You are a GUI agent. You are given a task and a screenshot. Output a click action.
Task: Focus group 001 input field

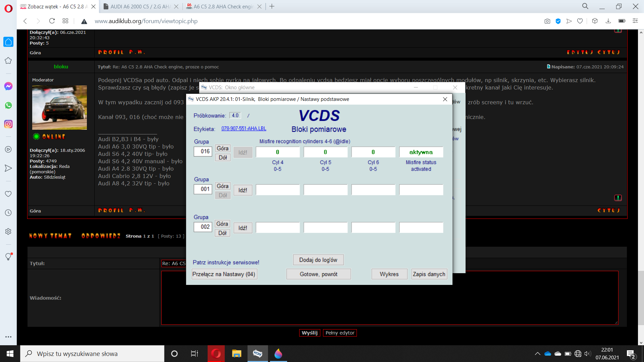coord(203,189)
